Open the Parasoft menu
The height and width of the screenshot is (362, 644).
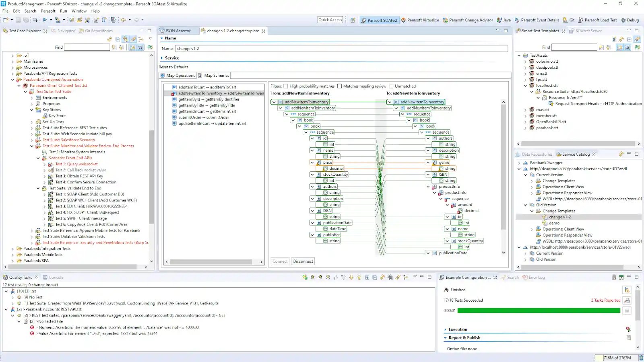[48, 11]
